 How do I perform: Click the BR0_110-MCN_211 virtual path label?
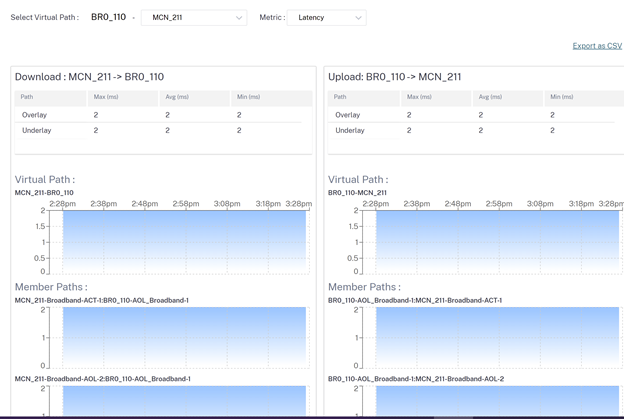pyautogui.click(x=357, y=193)
